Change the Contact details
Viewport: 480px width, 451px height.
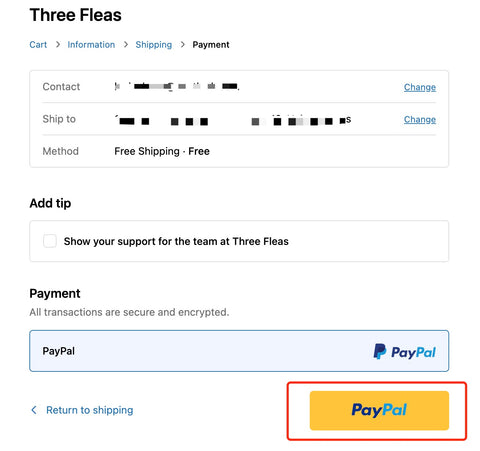click(x=420, y=87)
